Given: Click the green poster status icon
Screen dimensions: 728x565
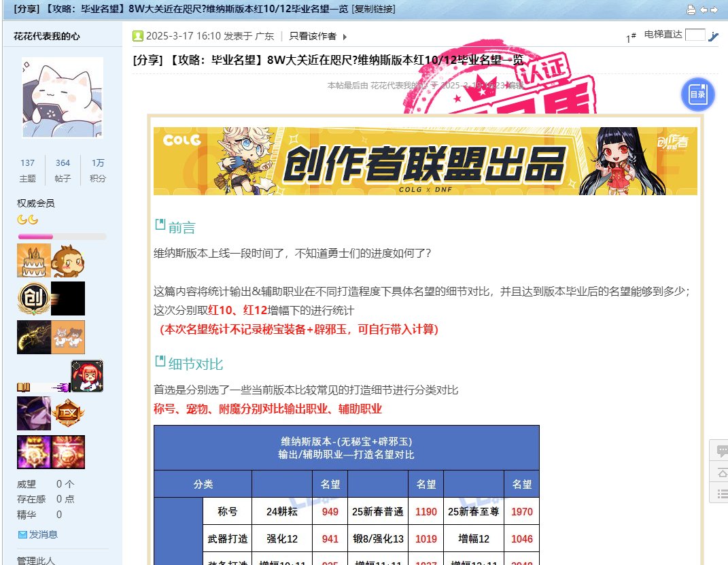Looking at the screenshot, I should [137, 36].
